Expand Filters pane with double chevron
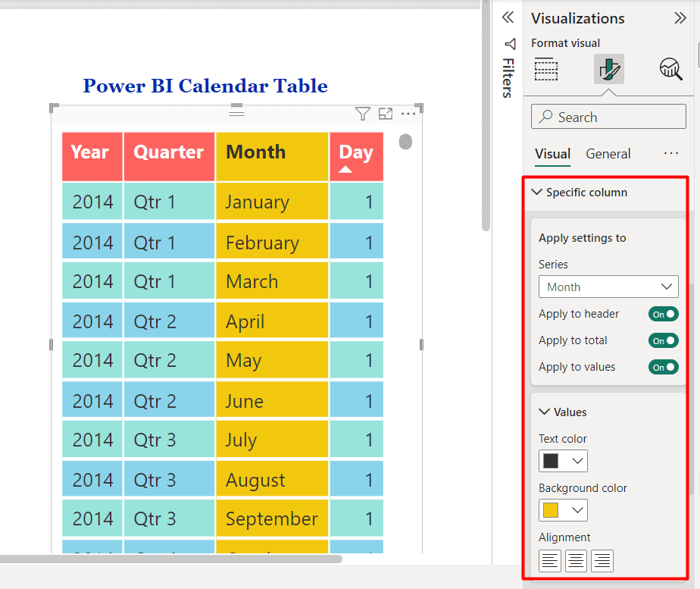This screenshot has width=700, height=589. pos(508,17)
